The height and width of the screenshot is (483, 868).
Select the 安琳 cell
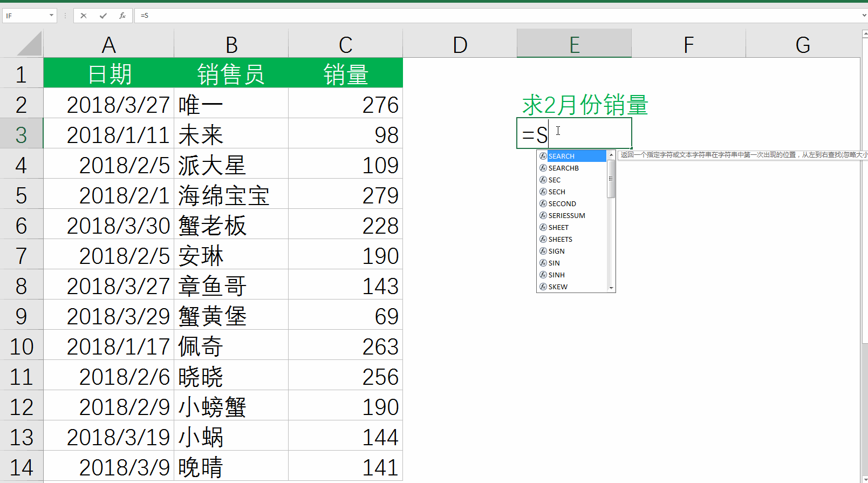[x=231, y=254]
